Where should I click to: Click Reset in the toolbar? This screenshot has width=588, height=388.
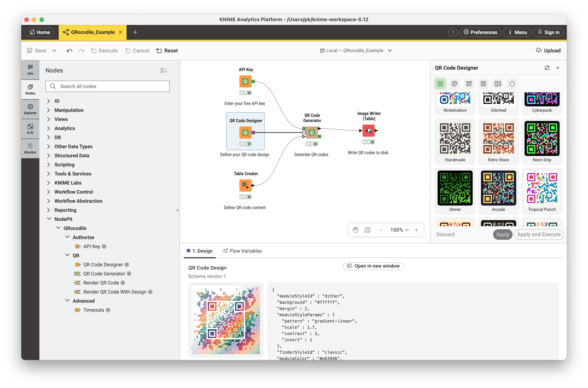pyautogui.click(x=167, y=51)
